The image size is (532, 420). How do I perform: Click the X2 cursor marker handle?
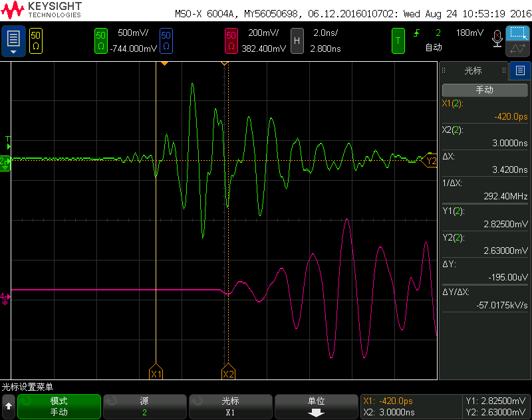tap(228, 373)
